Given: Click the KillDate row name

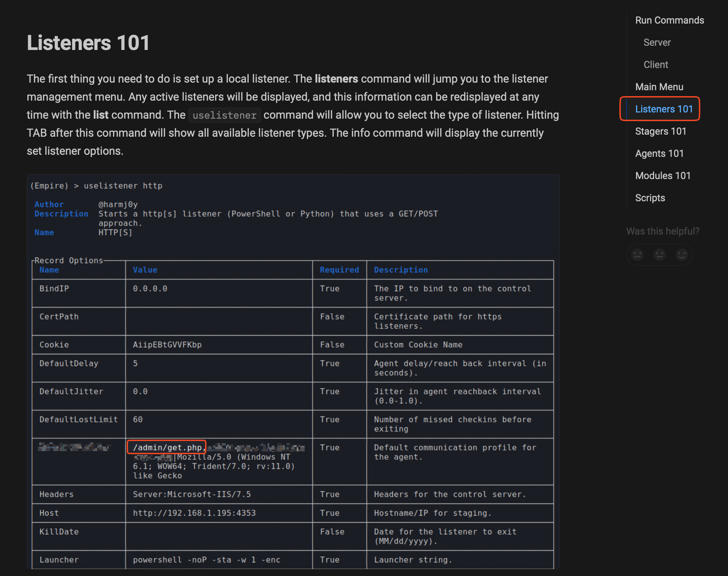Looking at the screenshot, I should (x=59, y=532).
